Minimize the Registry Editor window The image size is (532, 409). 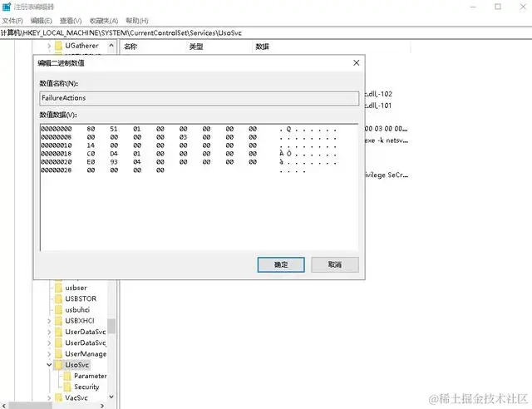[473, 7]
